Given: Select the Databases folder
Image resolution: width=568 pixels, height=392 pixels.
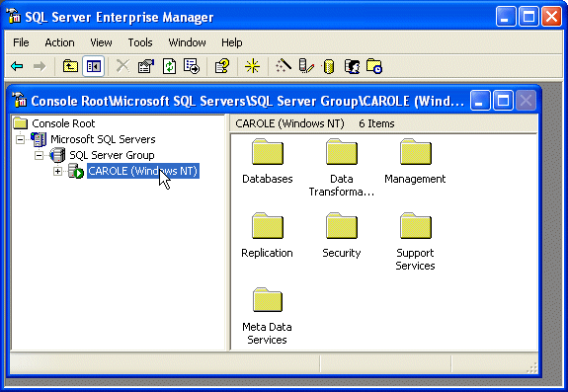Looking at the screenshot, I should click(x=268, y=161).
